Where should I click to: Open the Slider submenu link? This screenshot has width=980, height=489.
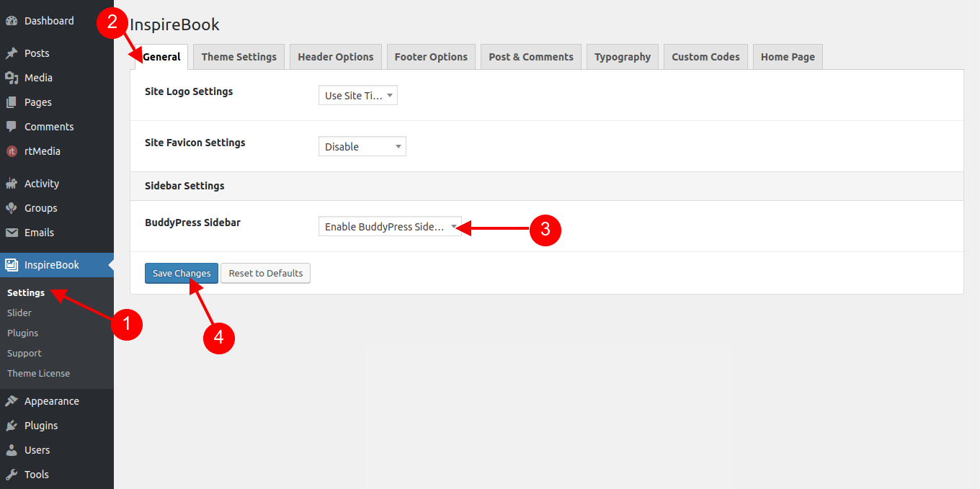coord(19,313)
